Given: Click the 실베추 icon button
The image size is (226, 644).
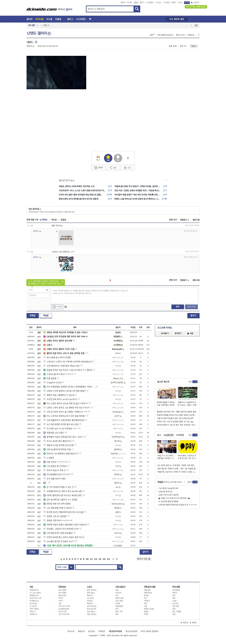Looking at the screenshot, I should (99, 167).
